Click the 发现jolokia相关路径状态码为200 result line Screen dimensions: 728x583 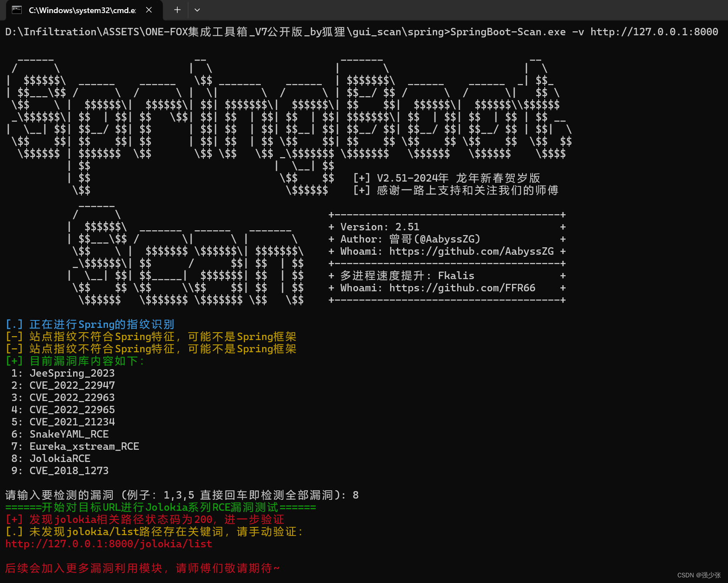tap(145, 519)
